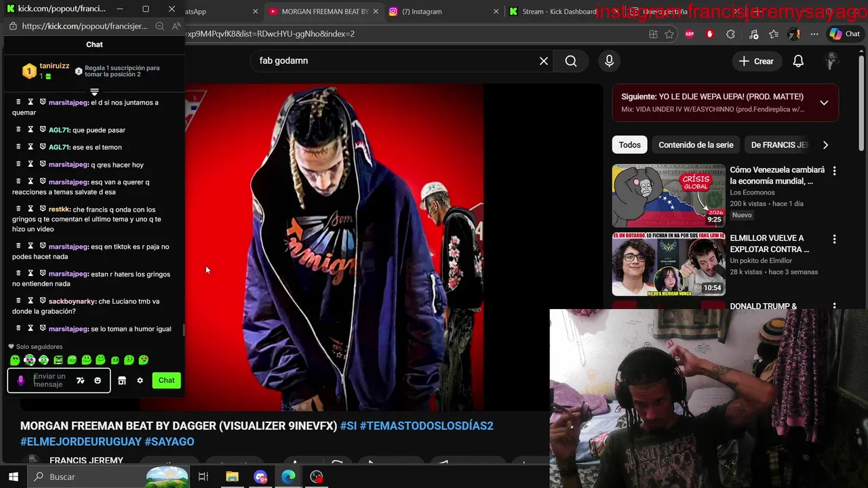Clear the YouTube search box with X
The image size is (868, 488).
coord(544,61)
